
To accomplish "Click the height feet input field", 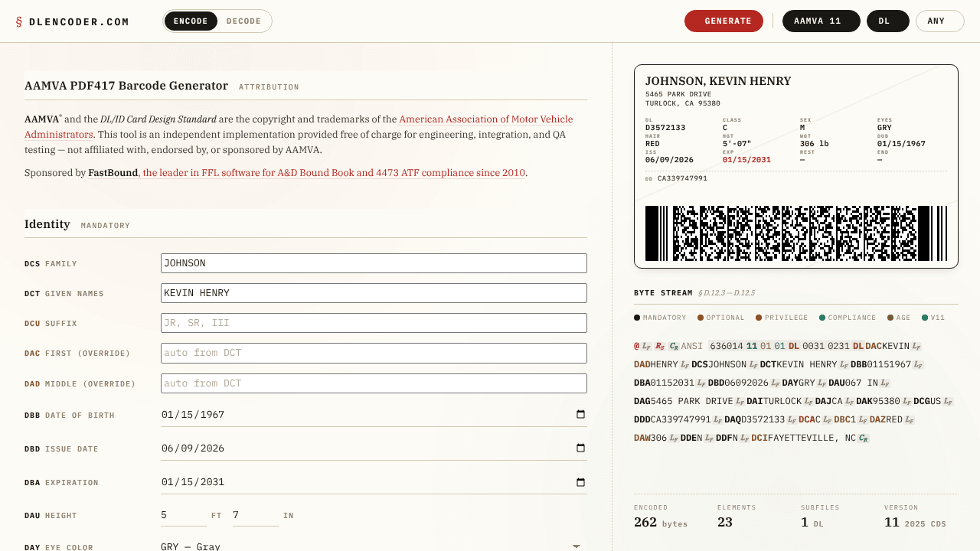I will tap(184, 516).
